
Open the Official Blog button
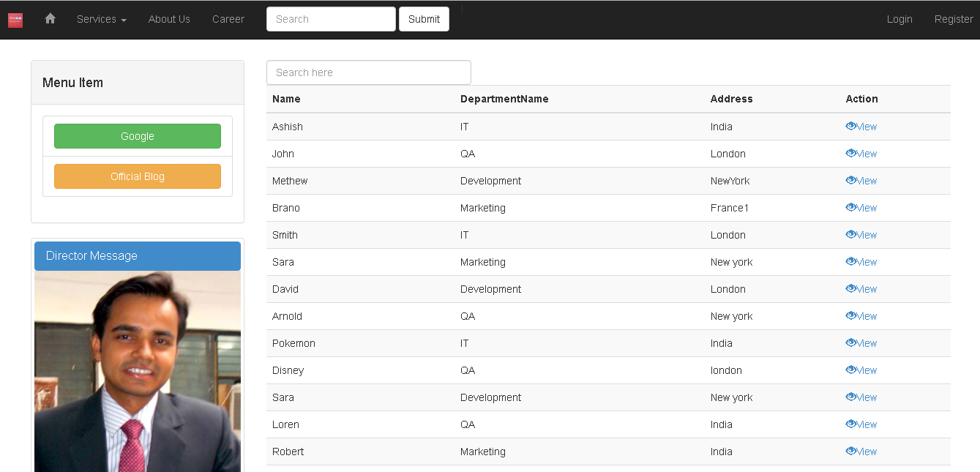click(138, 176)
